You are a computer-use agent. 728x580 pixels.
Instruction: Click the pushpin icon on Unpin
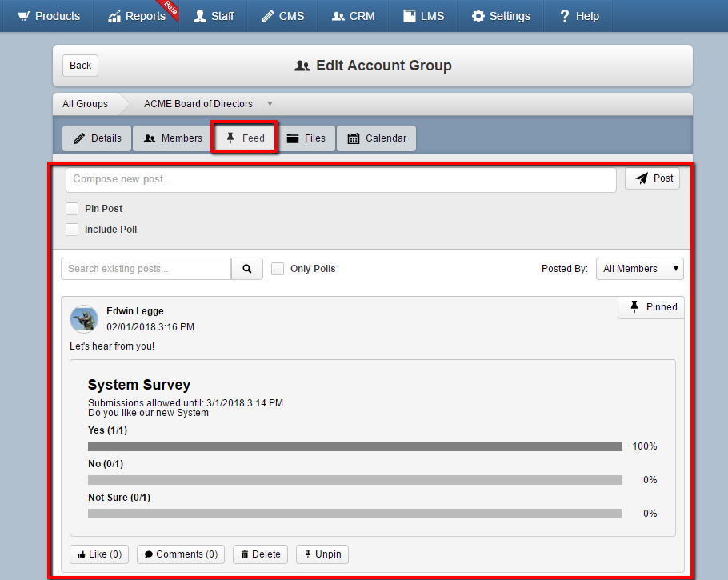coord(308,554)
